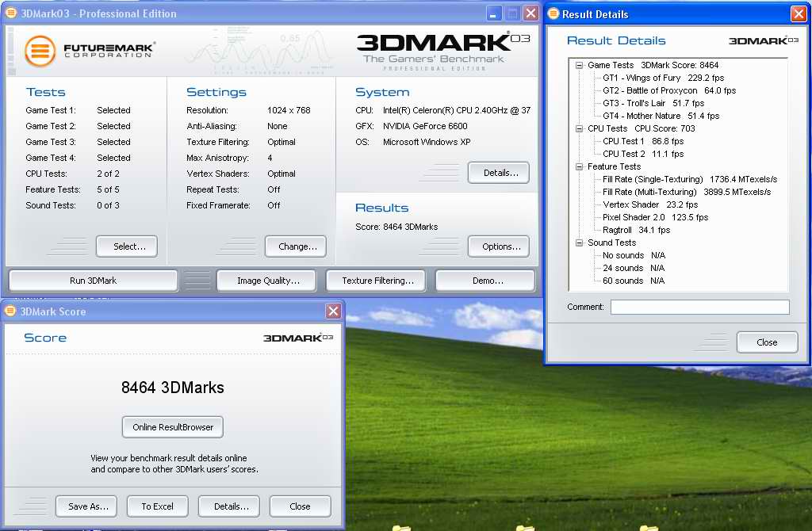
Task: Click the Max Anisotropy value 4
Action: coord(270,158)
